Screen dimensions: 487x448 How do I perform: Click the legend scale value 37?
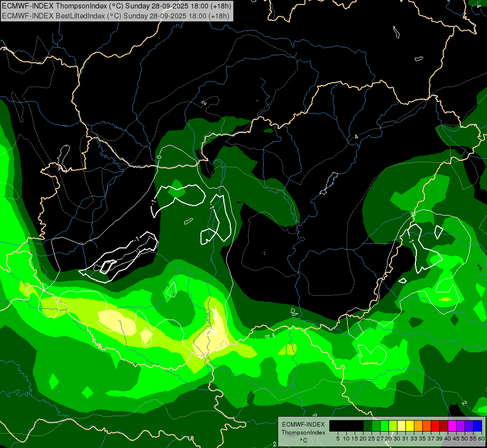pos(430,439)
